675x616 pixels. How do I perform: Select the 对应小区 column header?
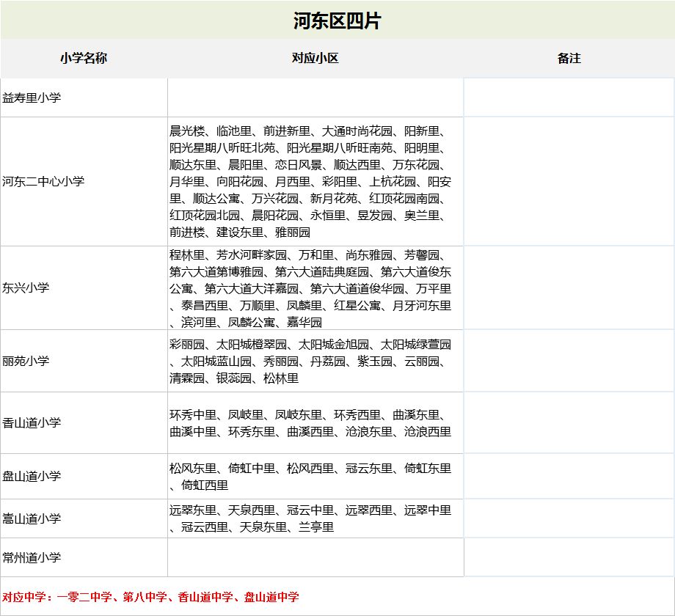pyautogui.click(x=315, y=58)
